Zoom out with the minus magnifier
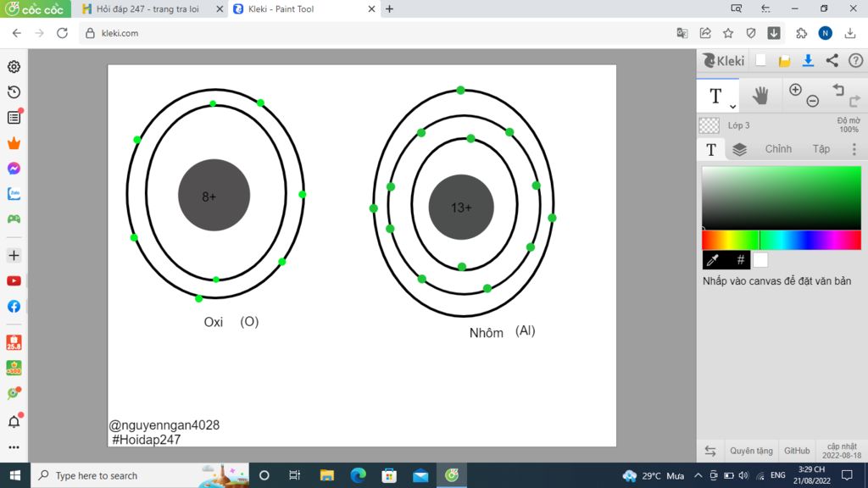Image resolution: width=868 pixels, height=488 pixels. [813, 101]
